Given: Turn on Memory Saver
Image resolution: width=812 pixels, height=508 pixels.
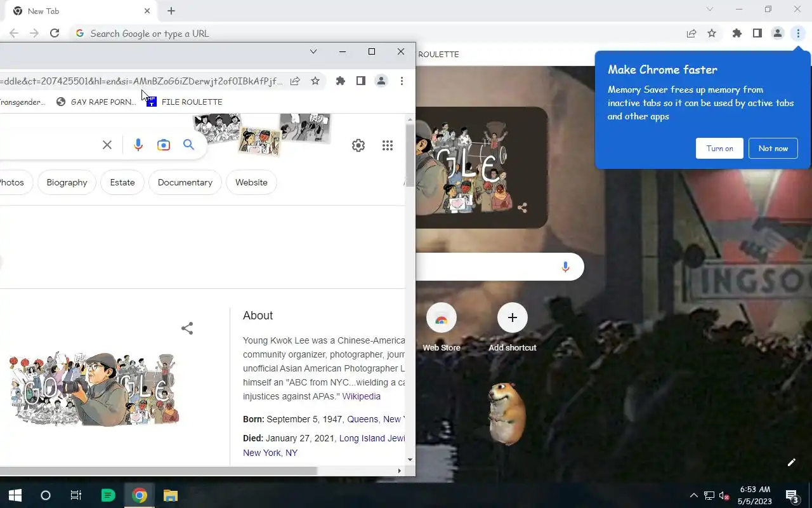Looking at the screenshot, I should coord(719,149).
